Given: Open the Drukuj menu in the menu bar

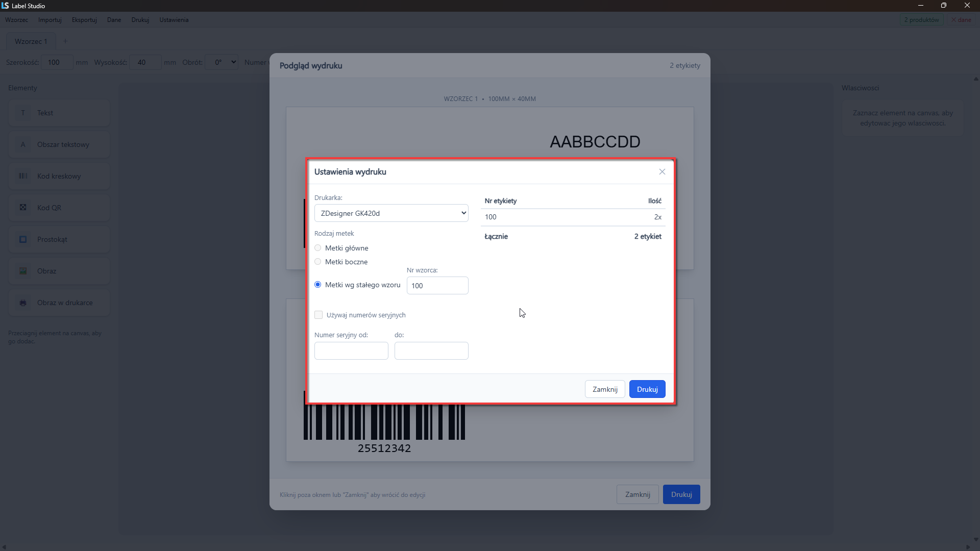Looking at the screenshot, I should point(140,20).
